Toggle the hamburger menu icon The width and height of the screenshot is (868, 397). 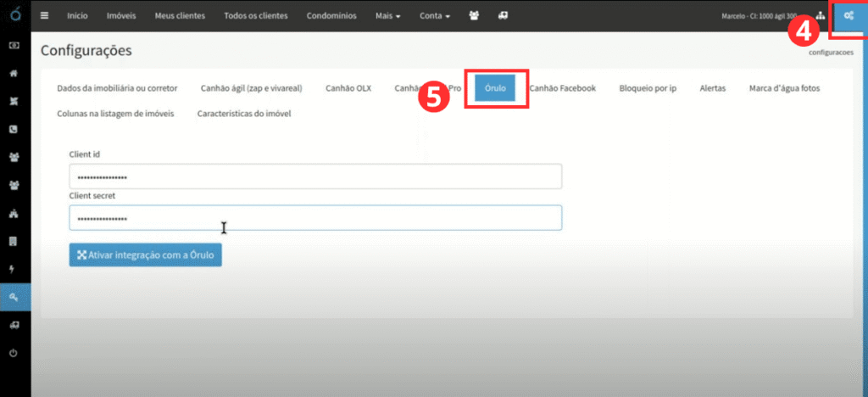(45, 16)
